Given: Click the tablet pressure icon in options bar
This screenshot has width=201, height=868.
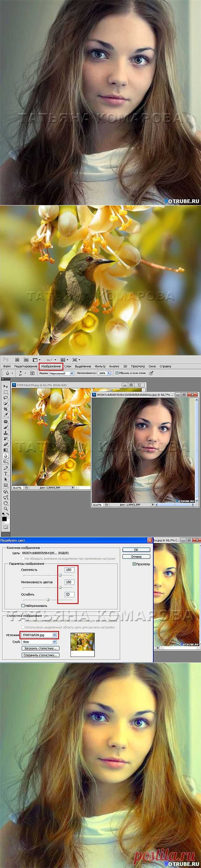Looking at the screenshot, I should click(151, 373).
